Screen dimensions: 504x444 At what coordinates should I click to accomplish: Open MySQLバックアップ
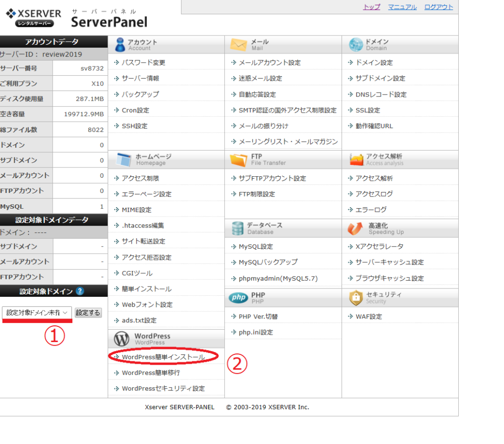[x=268, y=262]
